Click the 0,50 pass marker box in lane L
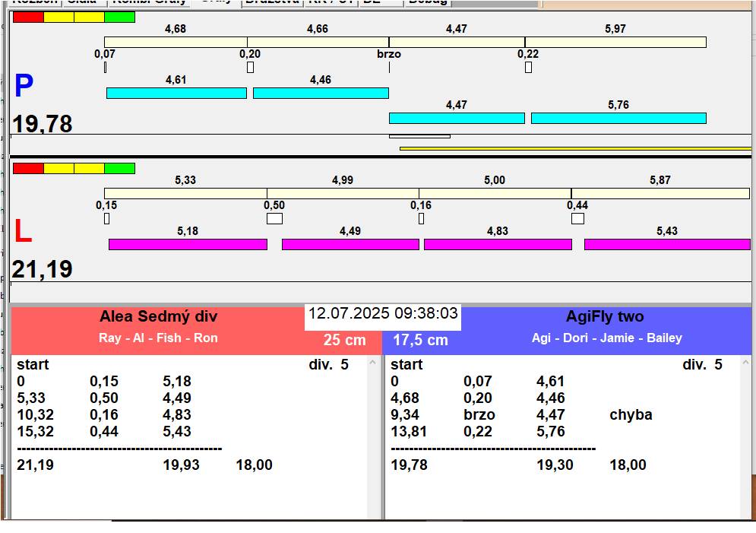This screenshot has height=533, width=756. (274, 218)
